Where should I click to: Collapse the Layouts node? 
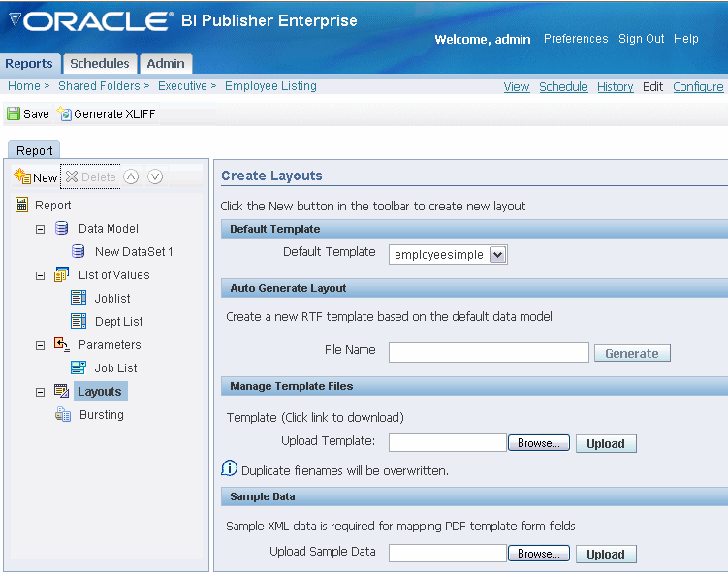pyautogui.click(x=41, y=392)
